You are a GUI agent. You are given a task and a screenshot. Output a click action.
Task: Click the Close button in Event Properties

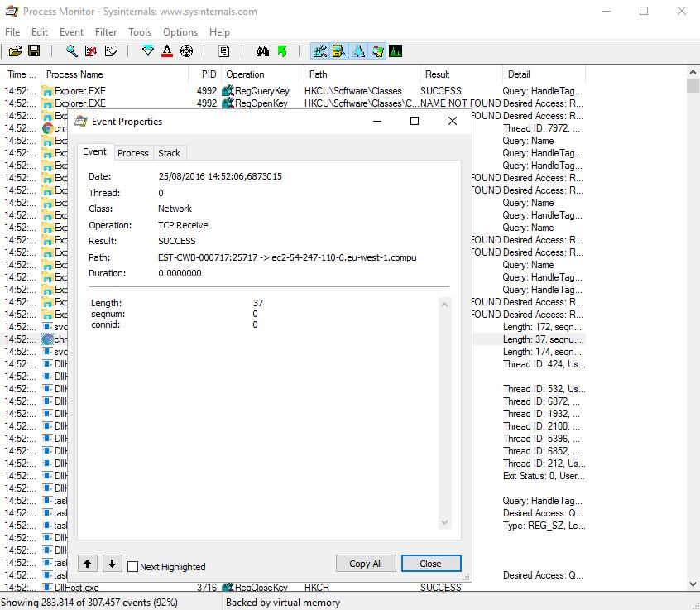tap(431, 564)
